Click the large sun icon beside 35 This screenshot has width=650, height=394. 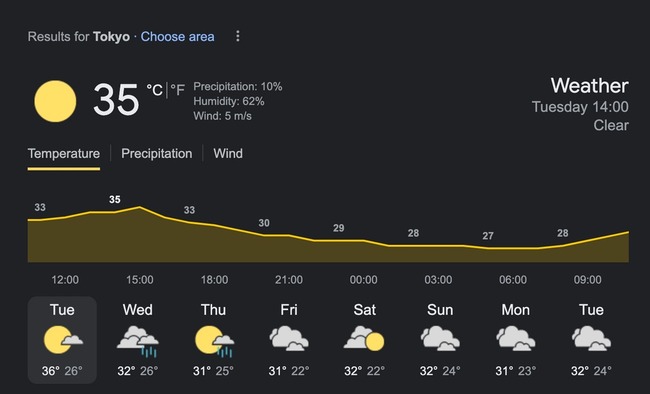coord(55,101)
